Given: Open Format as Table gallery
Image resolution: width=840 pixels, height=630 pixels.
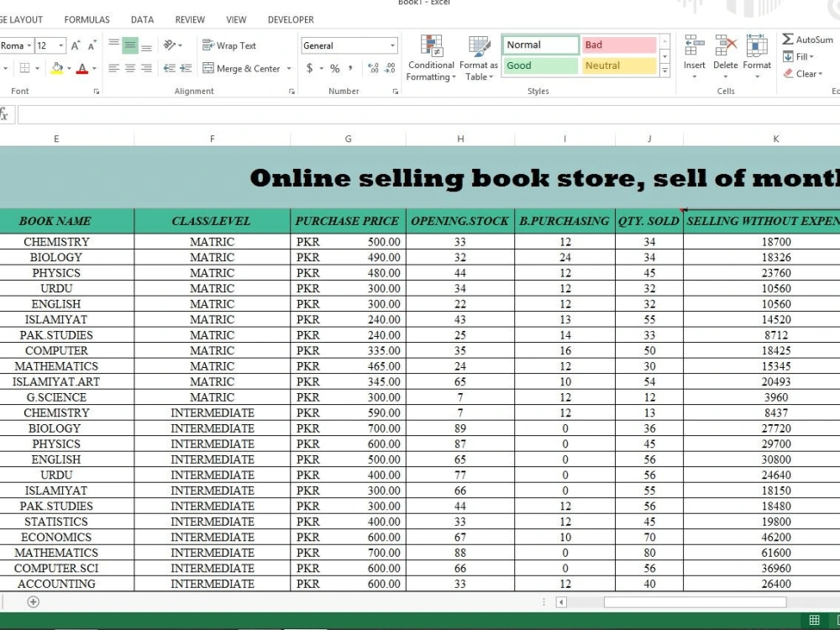Looking at the screenshot, I should coord(479,59).
